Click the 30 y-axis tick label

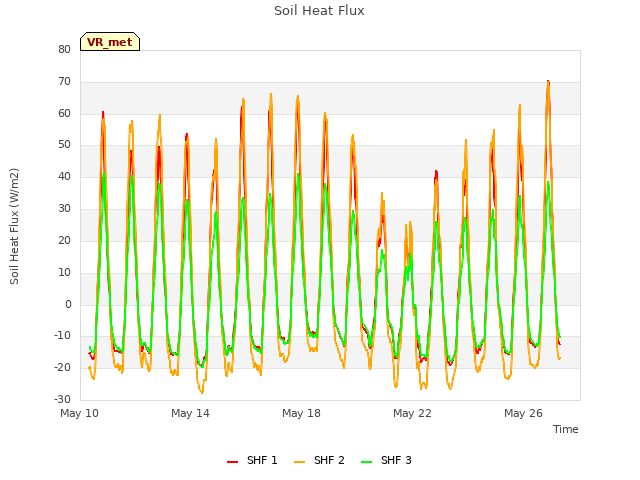tap(64, 208)
